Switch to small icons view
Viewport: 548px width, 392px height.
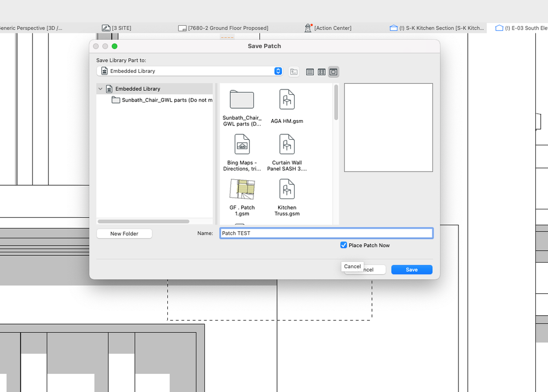[x=321, y=72]
